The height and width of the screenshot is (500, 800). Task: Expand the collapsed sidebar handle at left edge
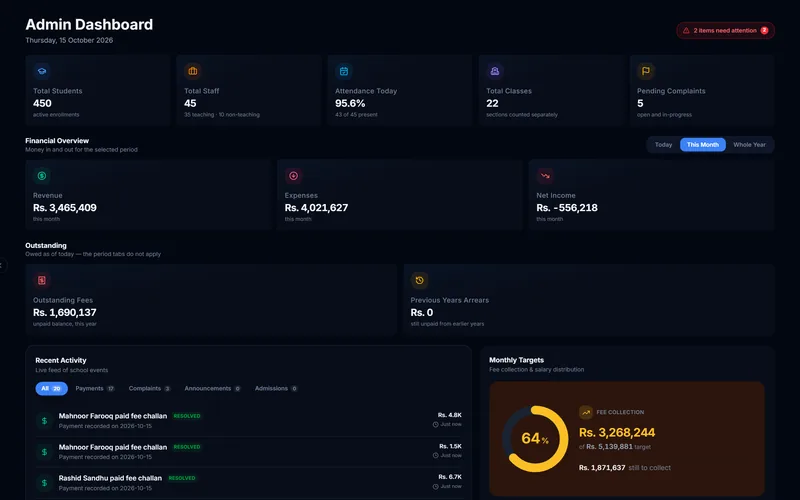[2, 265]
